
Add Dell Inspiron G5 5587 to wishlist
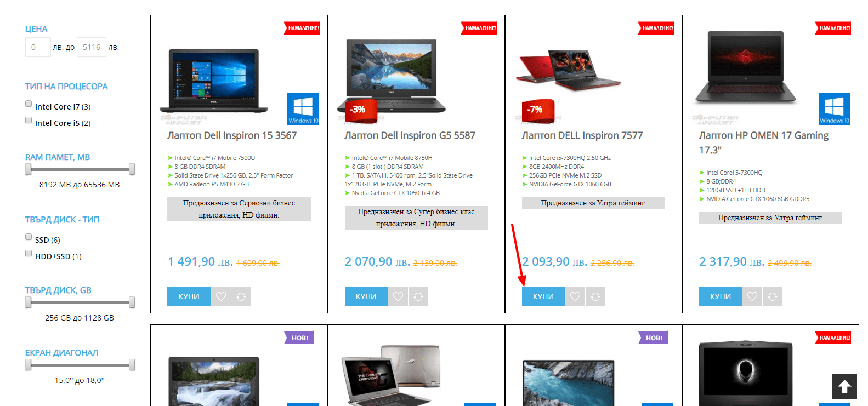(x=398, y=296)
